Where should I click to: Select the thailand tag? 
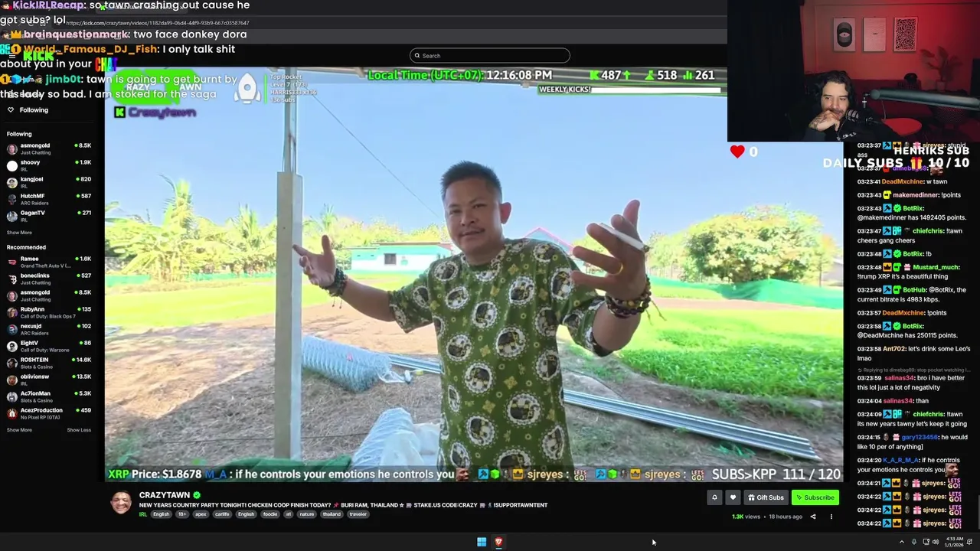pos(332,514)
